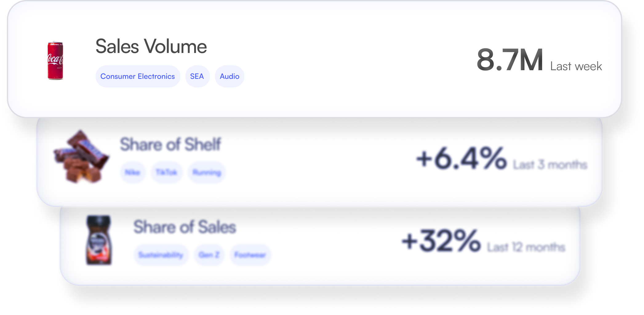Open the Sales Volume card
Screen dimensions: 644x315
click(x=151, y=47)
